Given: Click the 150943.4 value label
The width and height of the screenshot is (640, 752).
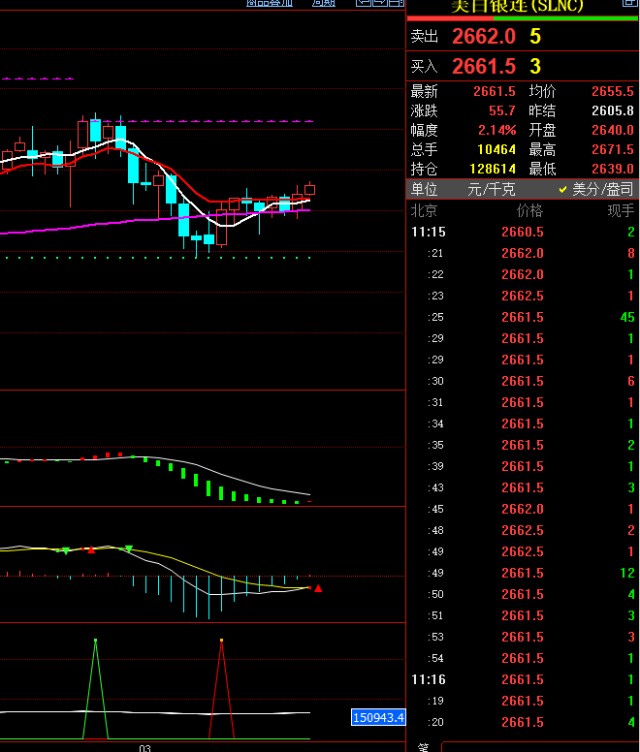Looking at the screenshot, I should (x=378, y=717).
